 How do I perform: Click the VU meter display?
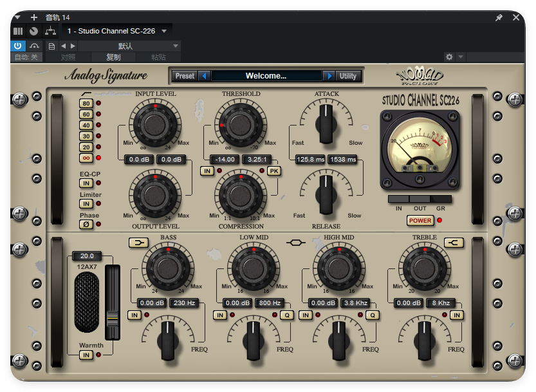tap(420, 149)
